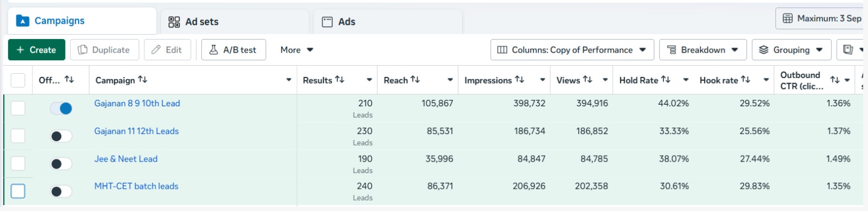Open the Reach column dropdown arrow
This screenshot has height=211, width=868.
click(450, 80)
